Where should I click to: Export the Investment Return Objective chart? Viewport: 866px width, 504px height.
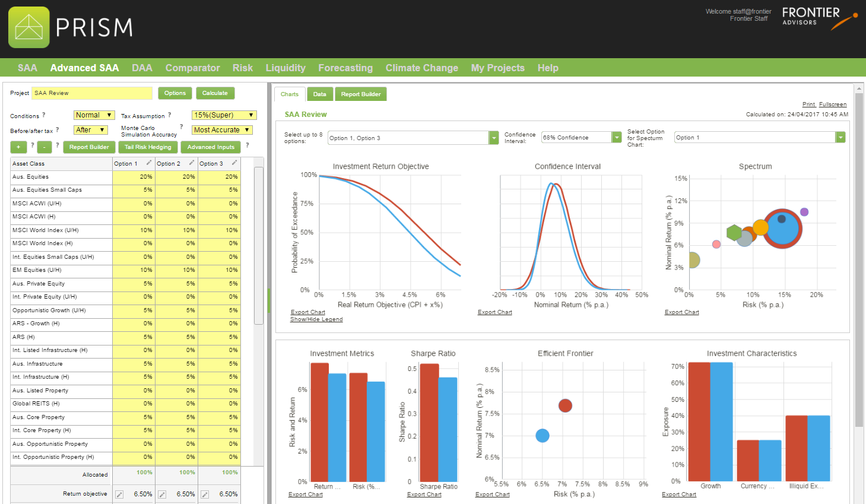(x=308, y=312)
